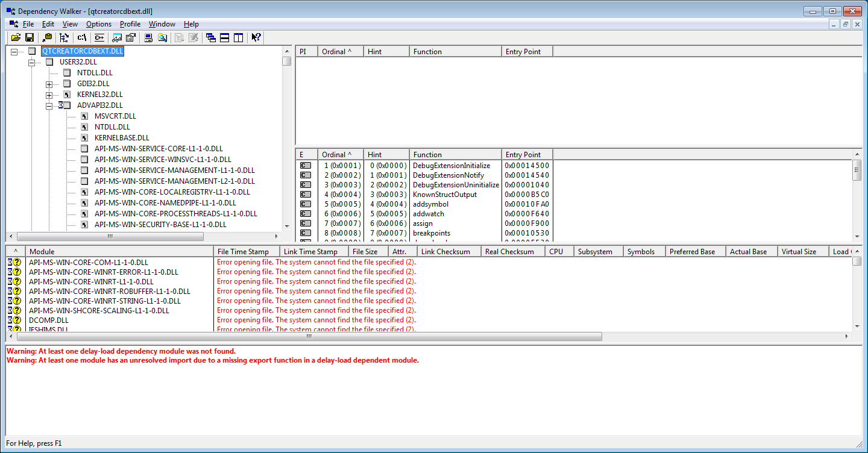Screen dimensions: 868x453
Task: Open the View menu
Action: click(x=70, y=24)
